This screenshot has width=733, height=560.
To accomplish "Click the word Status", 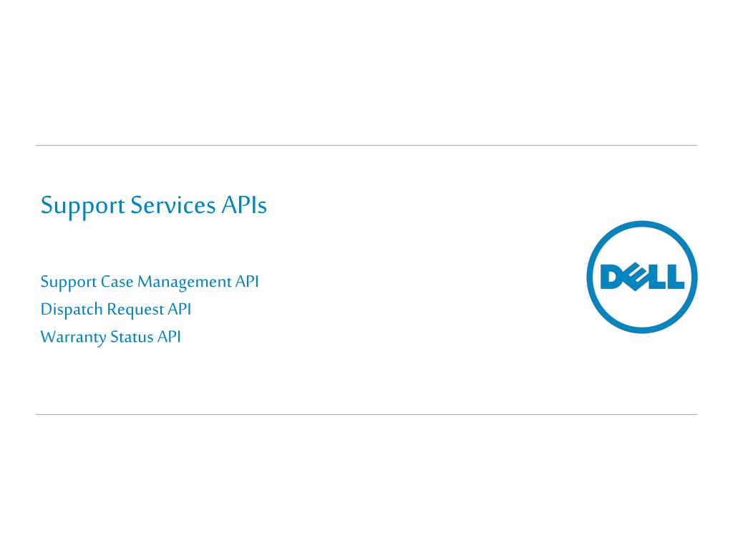I will pyautogui.click(x=132, y=337).
